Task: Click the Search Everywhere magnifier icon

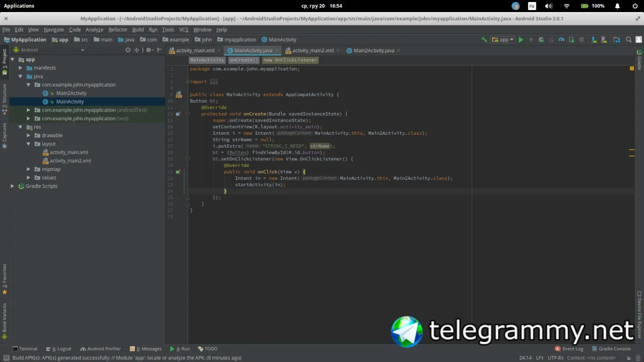Action: tap(628, 40)
